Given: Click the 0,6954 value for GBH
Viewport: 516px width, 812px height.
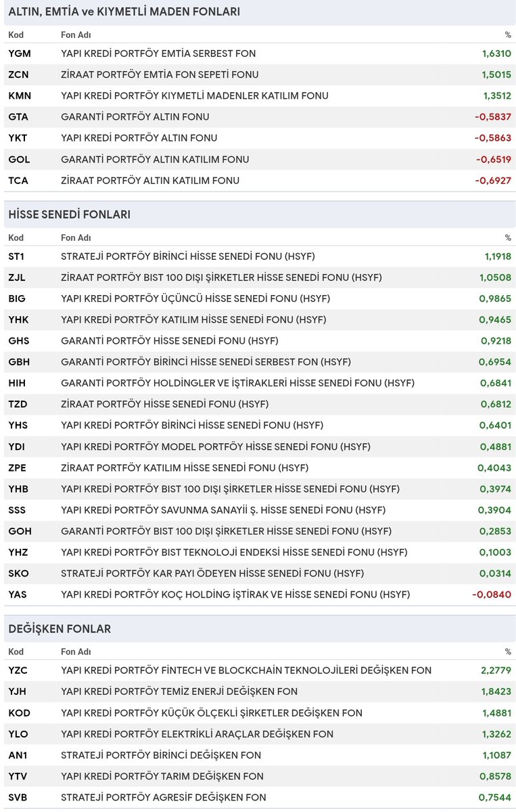Looking at the screenshot, I should [x=496, y=362].
